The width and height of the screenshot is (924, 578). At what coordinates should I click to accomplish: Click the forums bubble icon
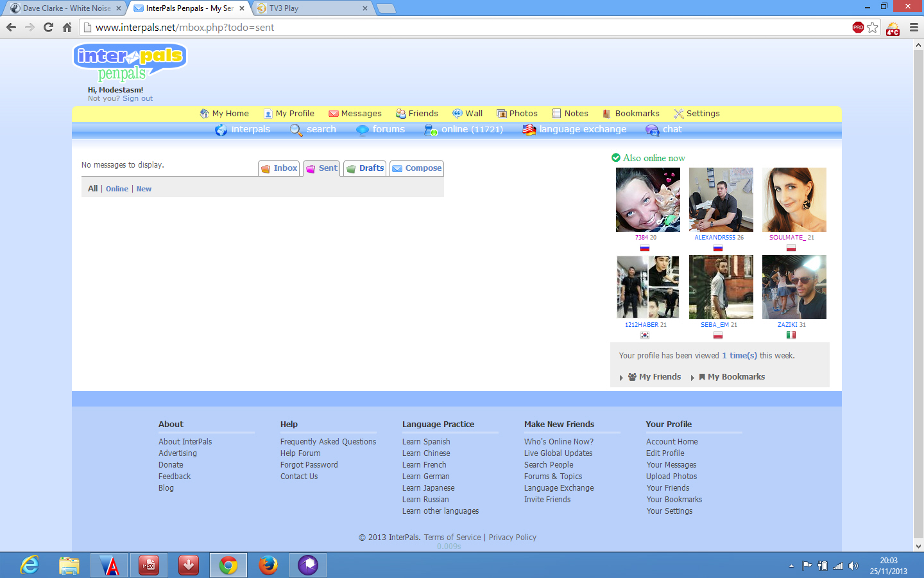363,130
